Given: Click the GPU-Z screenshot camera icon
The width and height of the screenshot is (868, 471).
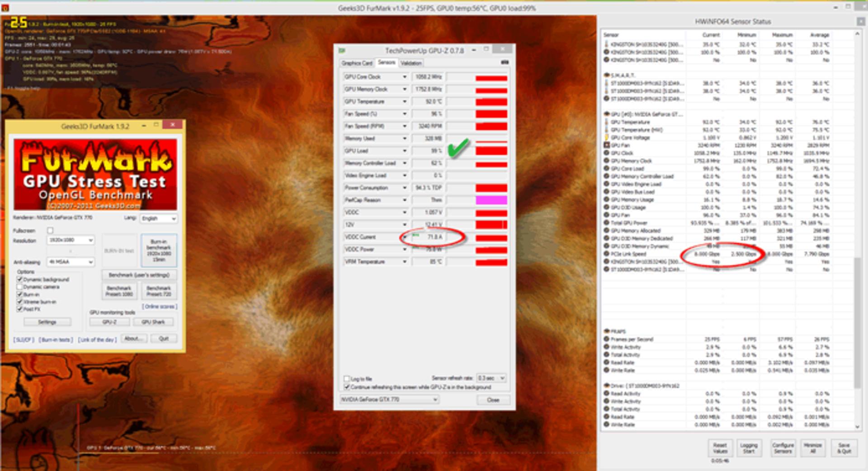Looking at the screenshot, I should (505, 62).
